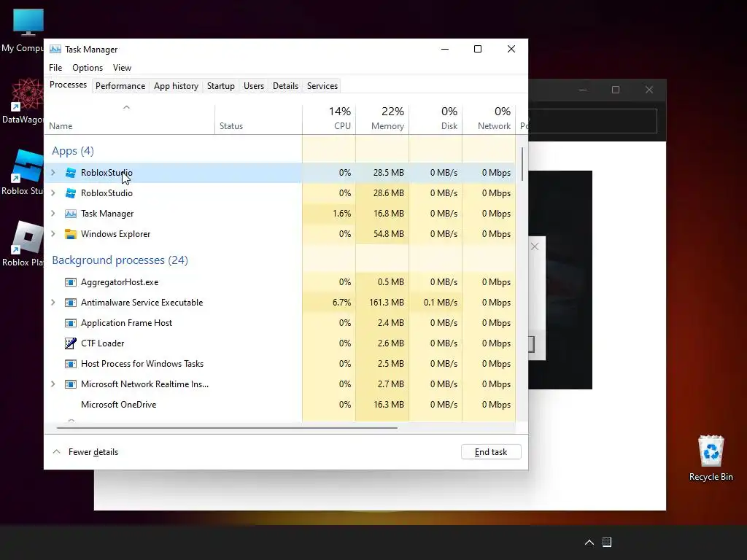
Task: Click the AggregatorHost.exe process icon
Action: (x=71, y=282)
